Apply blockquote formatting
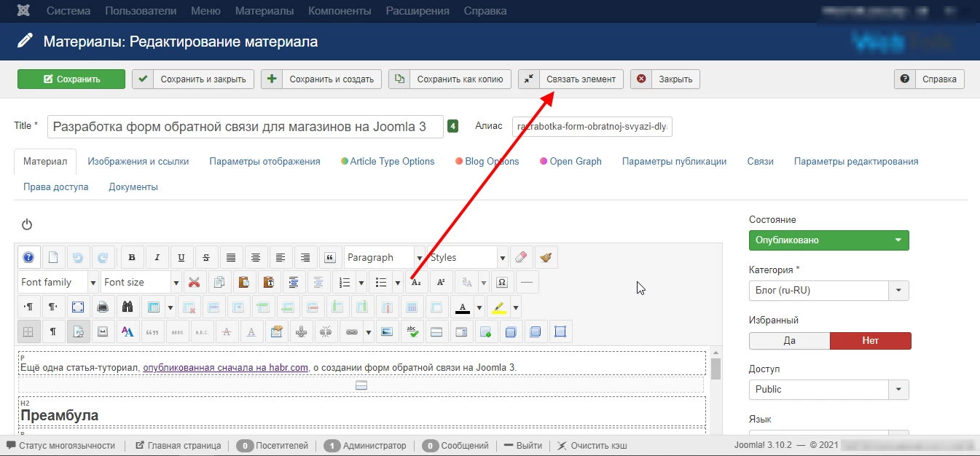 click(330, 257)
